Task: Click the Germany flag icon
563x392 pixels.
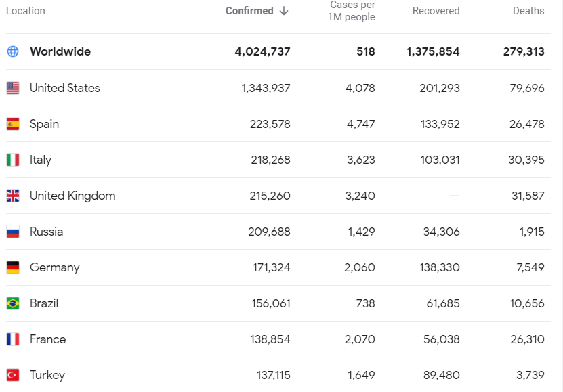Action: pyautogui.click(x=13, y=267)
